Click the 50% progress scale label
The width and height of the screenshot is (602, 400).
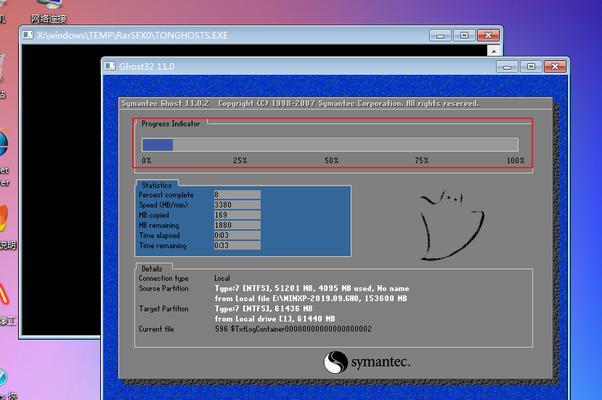coord(331,160)
